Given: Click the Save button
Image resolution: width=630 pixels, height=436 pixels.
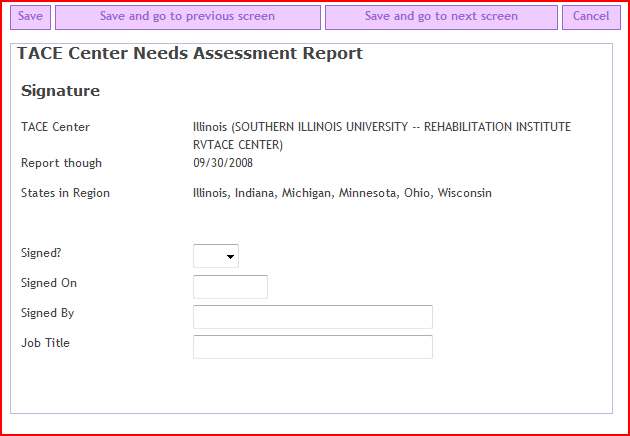Looking at the screenshot, I should [x=31, y=17].
